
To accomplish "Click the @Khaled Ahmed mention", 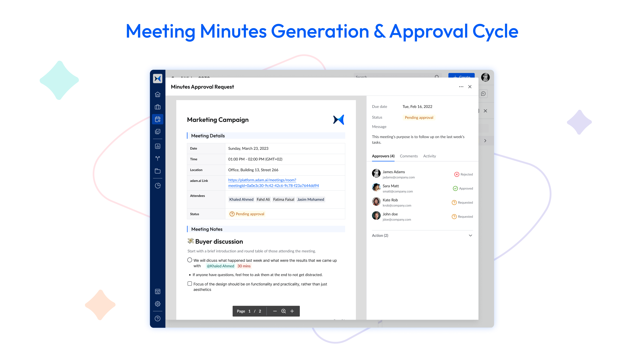I will point(220,266).
